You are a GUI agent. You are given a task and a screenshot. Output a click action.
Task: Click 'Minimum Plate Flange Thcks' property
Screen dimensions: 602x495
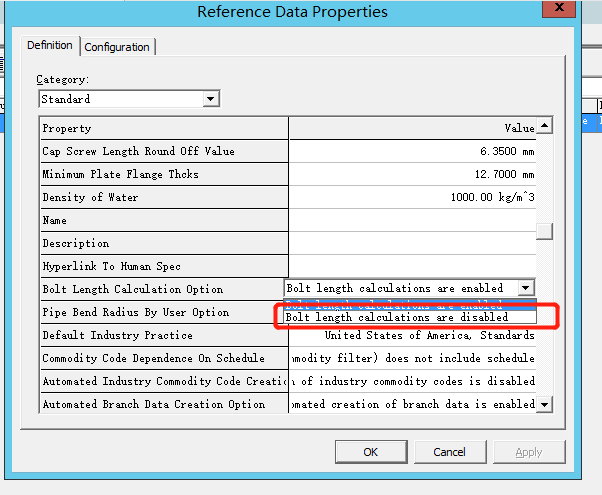(164, 174)
